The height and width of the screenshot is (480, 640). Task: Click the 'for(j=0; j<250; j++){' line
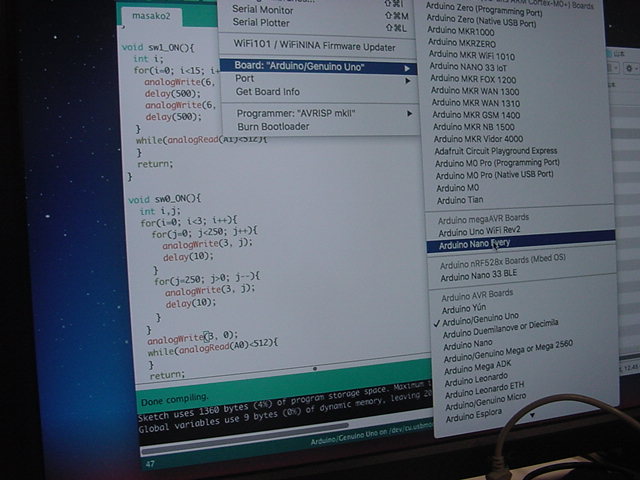204,233
